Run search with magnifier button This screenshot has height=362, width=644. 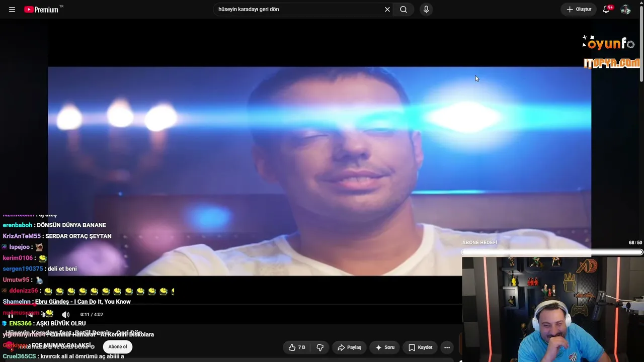coord(404,10)
